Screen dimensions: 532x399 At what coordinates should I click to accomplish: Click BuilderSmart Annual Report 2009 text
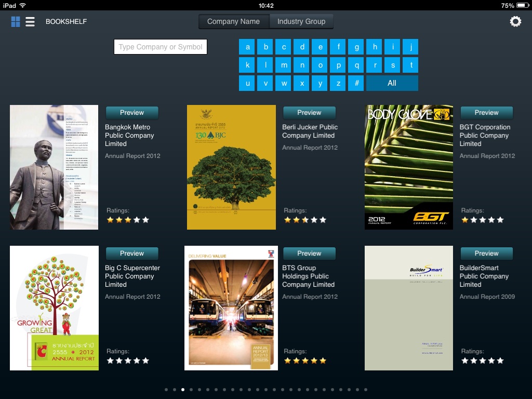pos(487,297)
